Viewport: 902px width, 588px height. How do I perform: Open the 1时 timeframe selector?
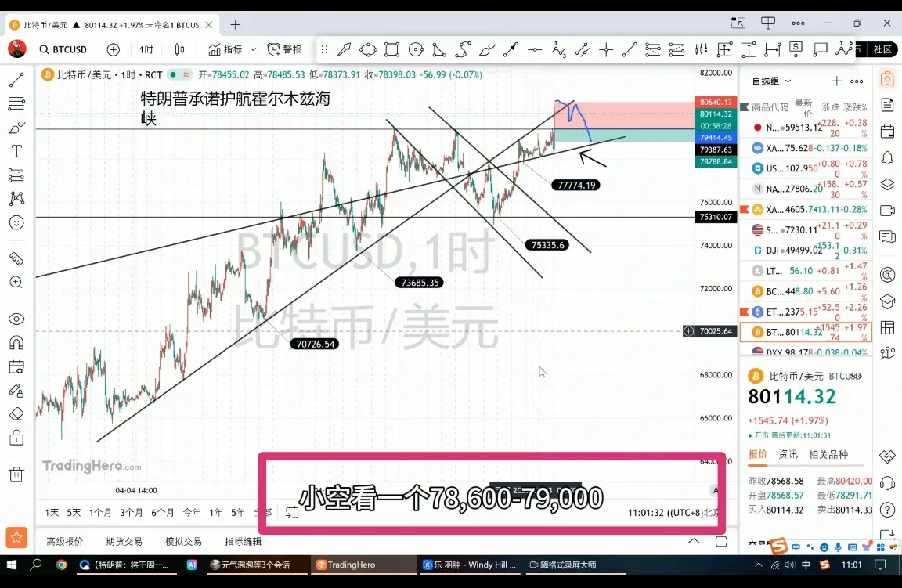pos(146,49)
